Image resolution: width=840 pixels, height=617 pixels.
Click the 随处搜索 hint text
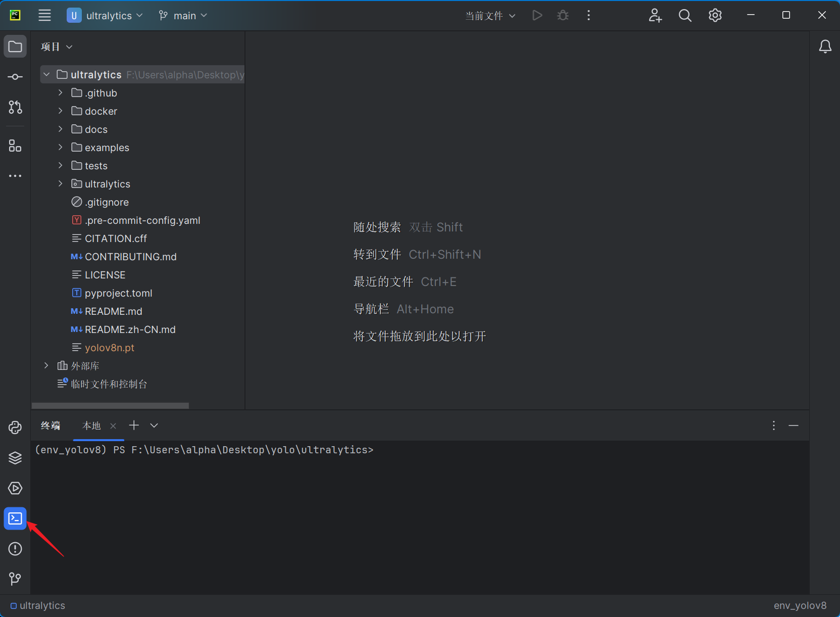coord(377,227)
